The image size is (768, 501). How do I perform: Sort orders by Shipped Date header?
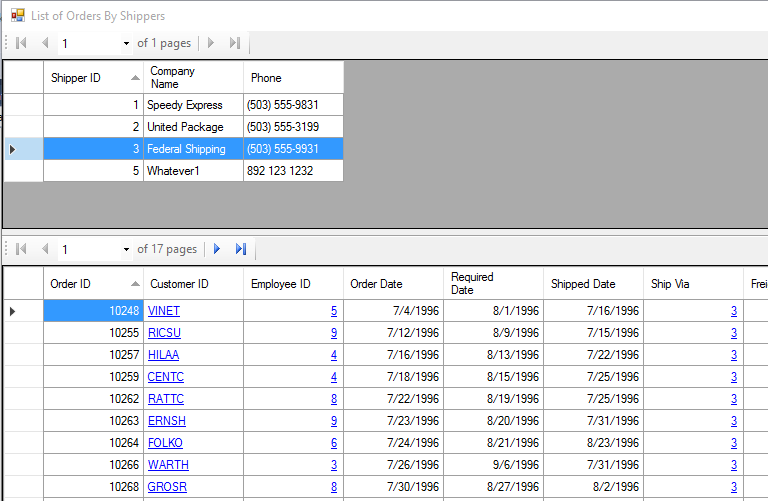(x=593, y=284)
